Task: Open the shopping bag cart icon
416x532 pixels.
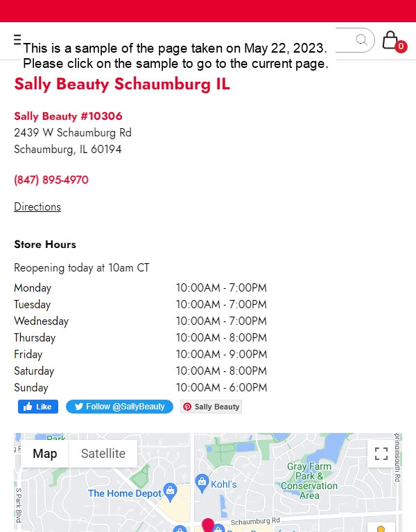Action: (x=390, y=40)
